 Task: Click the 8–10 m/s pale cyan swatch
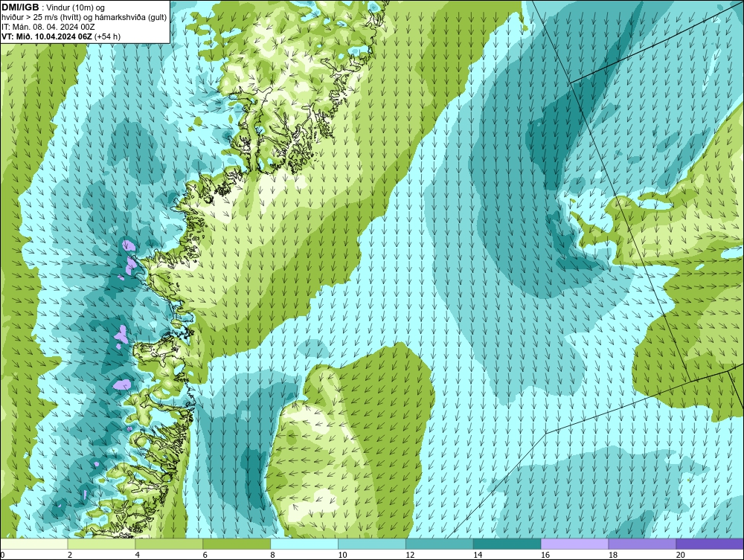coord(304,544)
